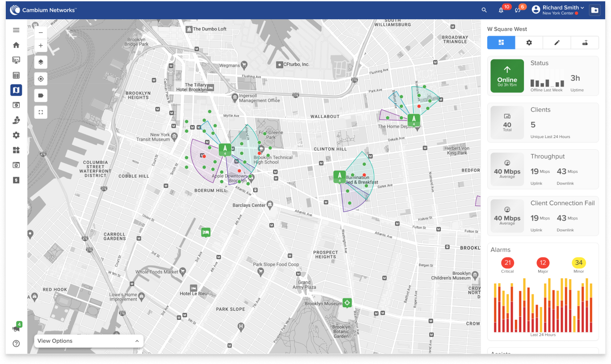Click the green bed marker on 3rd Ave

coord(205,232)
